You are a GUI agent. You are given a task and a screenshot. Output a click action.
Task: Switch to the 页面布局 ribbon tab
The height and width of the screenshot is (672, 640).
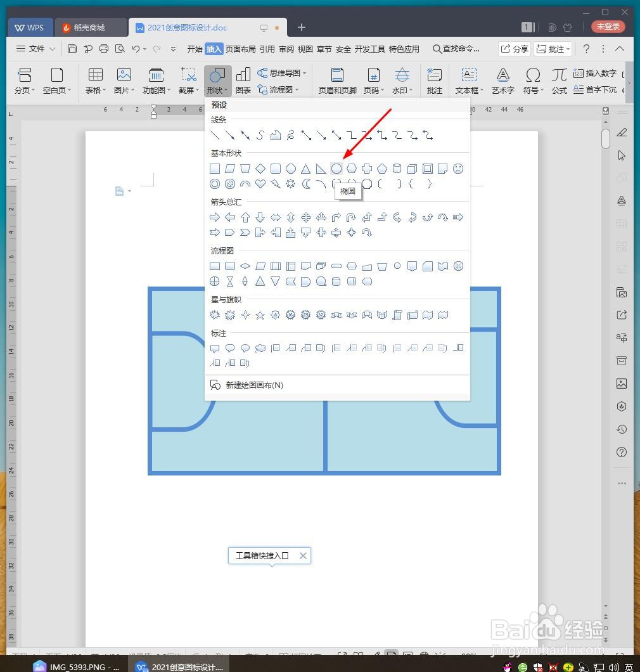pos(240,49)
